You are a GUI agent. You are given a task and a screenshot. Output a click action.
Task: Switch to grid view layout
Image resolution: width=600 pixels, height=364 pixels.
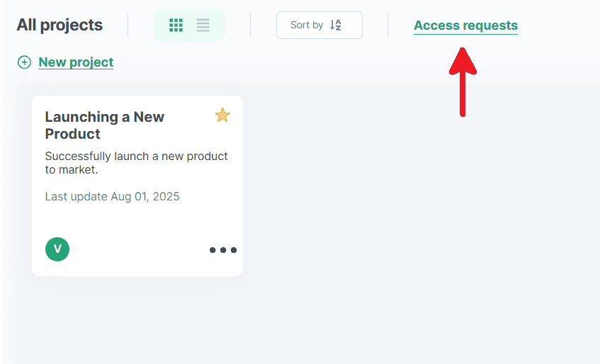pos(176,25)
